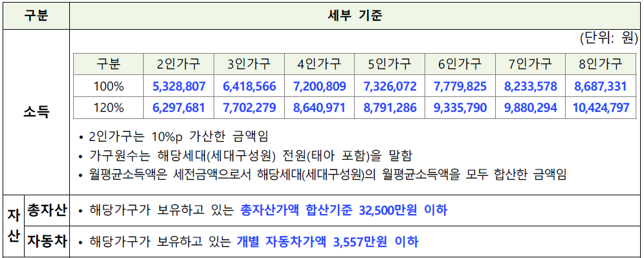Click the note starting 월평균소득액은 세전금액으로서
644x258 pixels.
click(x=328, y=175)
